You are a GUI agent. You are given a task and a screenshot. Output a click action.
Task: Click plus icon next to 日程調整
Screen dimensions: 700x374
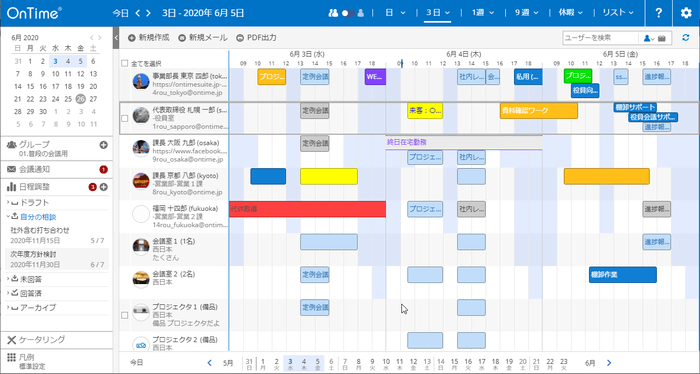point(104,187)
